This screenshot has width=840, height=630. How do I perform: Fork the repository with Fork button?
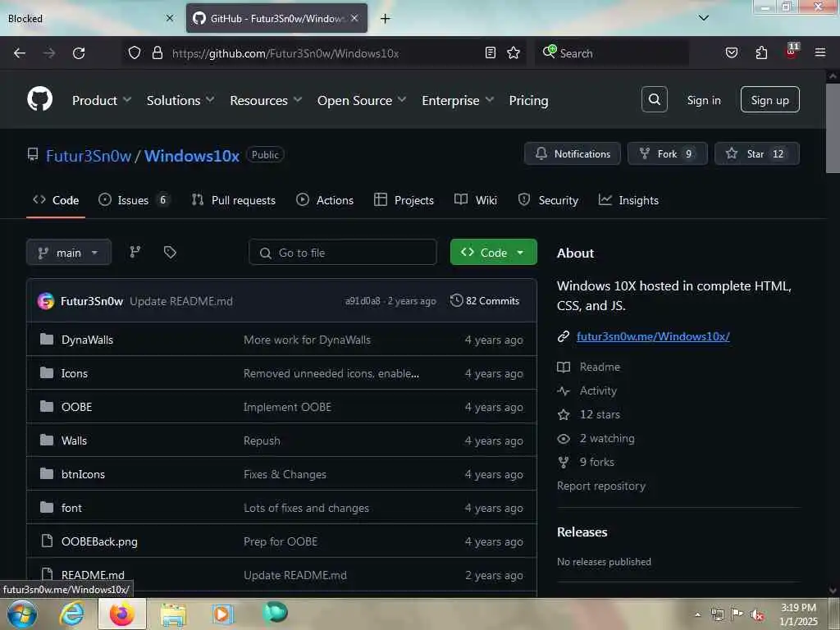(668, 153)
